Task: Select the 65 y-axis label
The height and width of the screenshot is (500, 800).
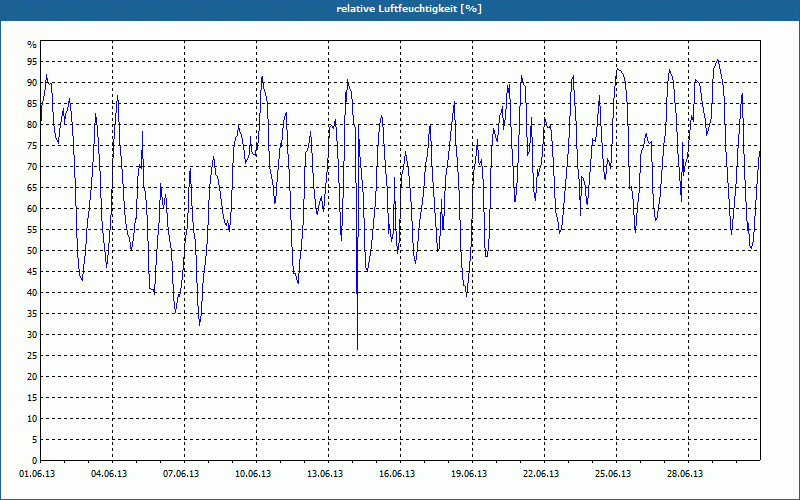Action: click(32, 188)
